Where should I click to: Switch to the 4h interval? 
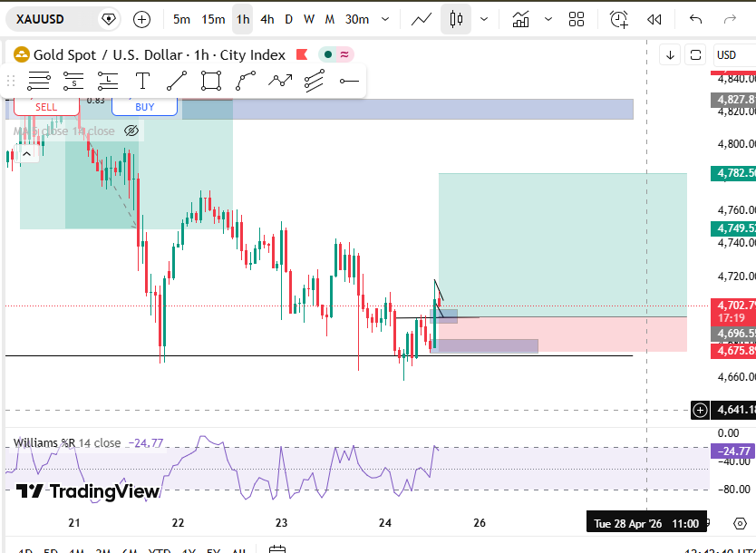(267, 19)
